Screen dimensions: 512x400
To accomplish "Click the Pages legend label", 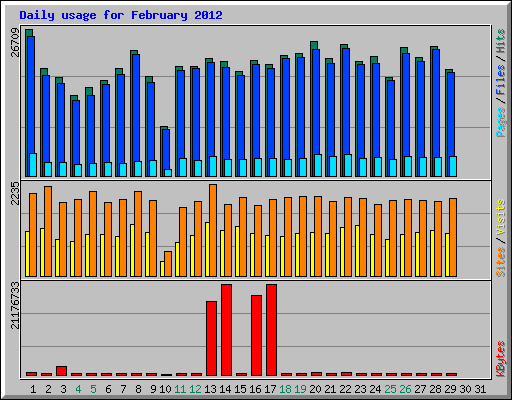I will click(x=501, y=122).
